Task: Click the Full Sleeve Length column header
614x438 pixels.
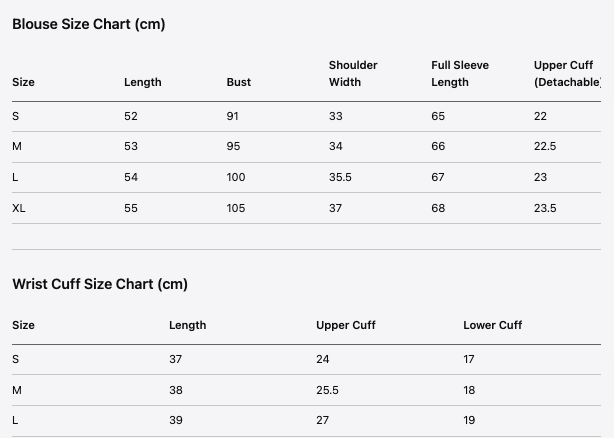Action: click(460, 73)
